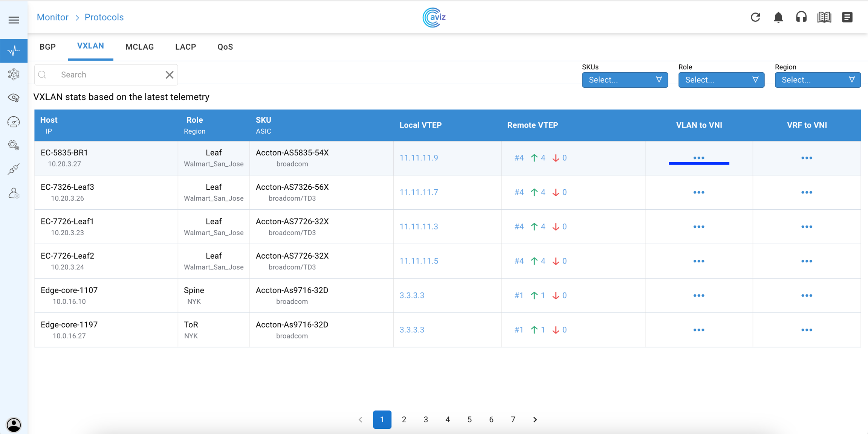This screenshot has width=868, height=434.
Task: Expand the Region select dropdown
Action: pyautogui.click(x=818, y=80)
